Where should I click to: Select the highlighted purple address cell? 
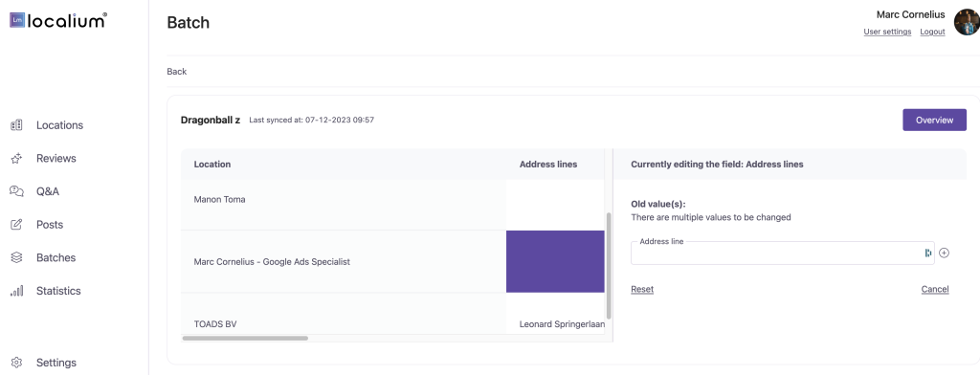pyautogui.click(x=555, y=261)
